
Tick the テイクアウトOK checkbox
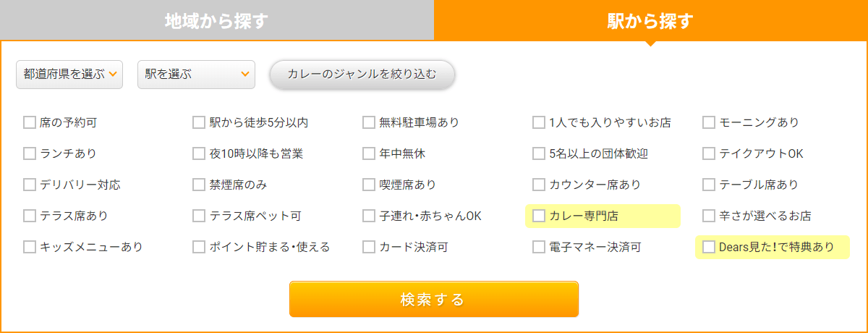pyautogui.click(x=709, y=153)
